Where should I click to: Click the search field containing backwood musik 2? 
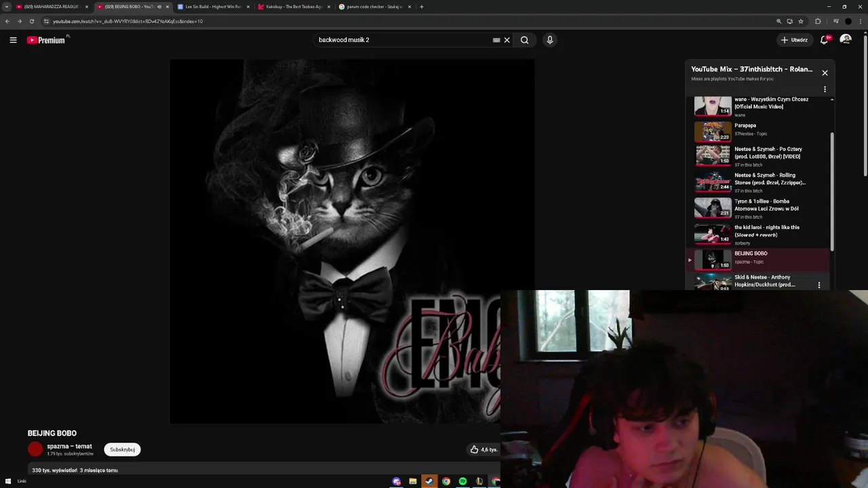point(404,40)
